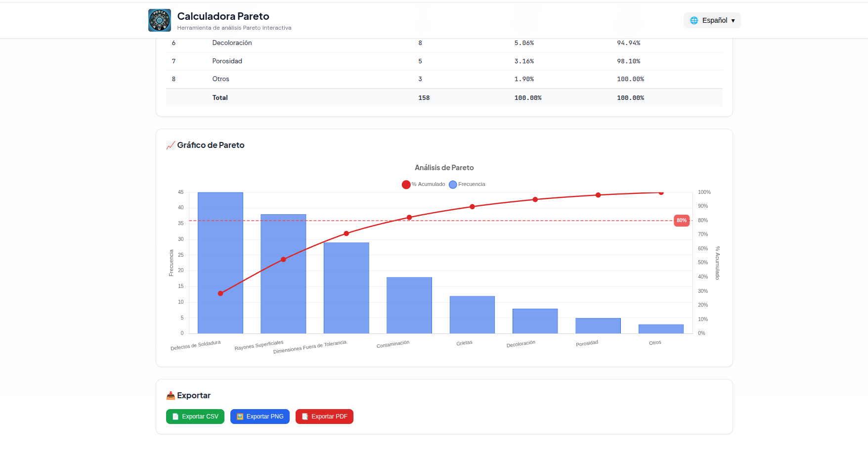Click the Porosidad table cell

[x=227, y=61]
